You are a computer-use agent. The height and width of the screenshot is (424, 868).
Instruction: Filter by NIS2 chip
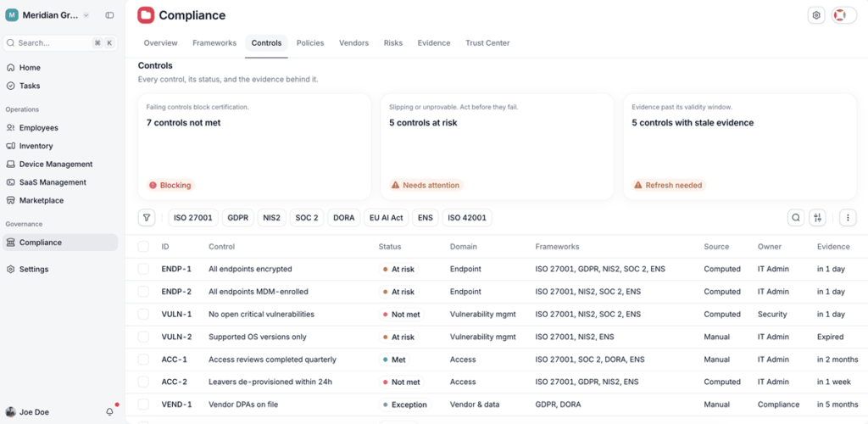[272, 218]
